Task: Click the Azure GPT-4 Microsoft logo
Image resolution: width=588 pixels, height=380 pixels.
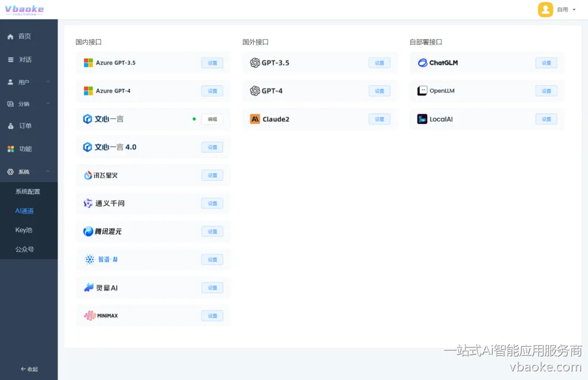Action: tap(88, 91)
